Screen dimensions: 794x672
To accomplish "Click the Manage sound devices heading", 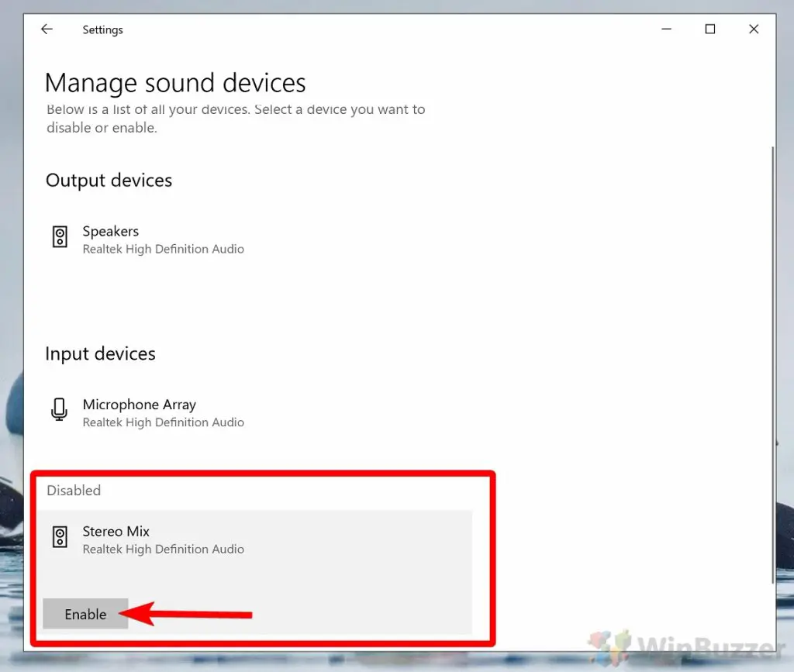I will pyautogui.click(x=174, y=82).
